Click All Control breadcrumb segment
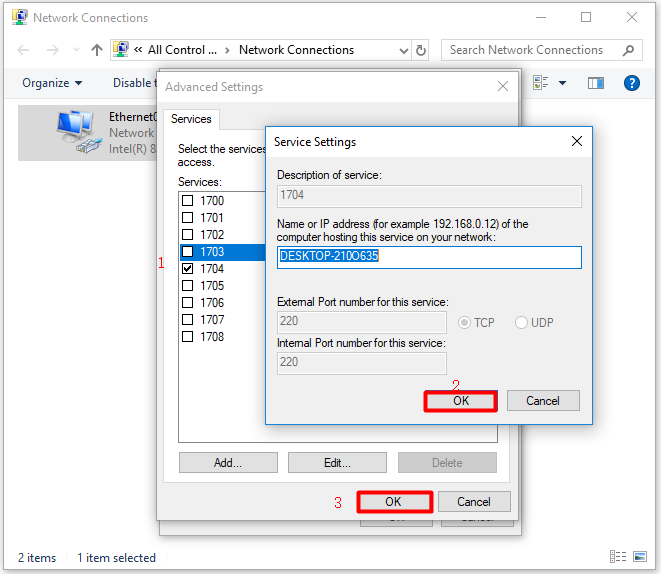The image size is (661, 574). click(182, 50)
